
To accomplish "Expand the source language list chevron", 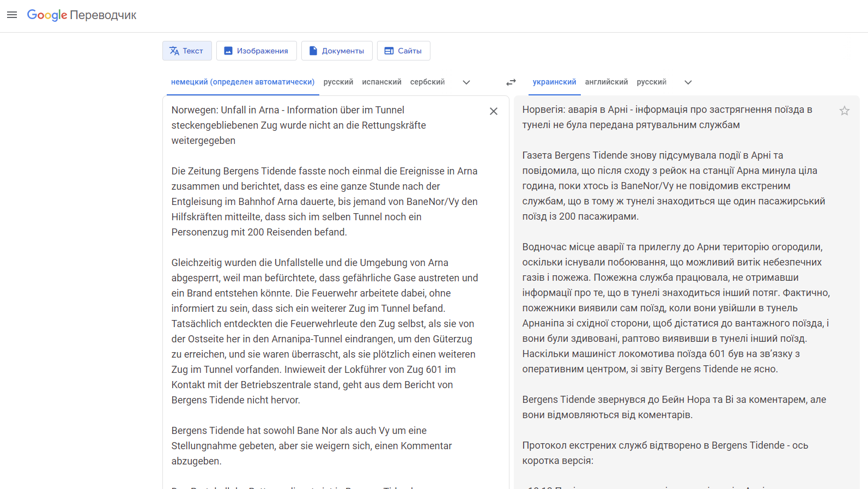I will pos(466,82).
